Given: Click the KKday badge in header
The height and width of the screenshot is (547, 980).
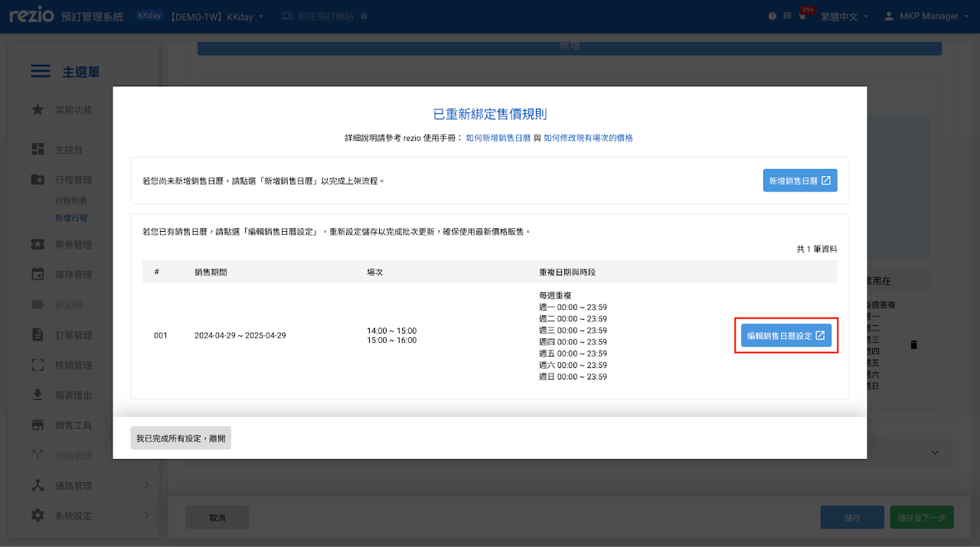Looking at the screenshot, I should pyautogui.click(x=149, y=15).
